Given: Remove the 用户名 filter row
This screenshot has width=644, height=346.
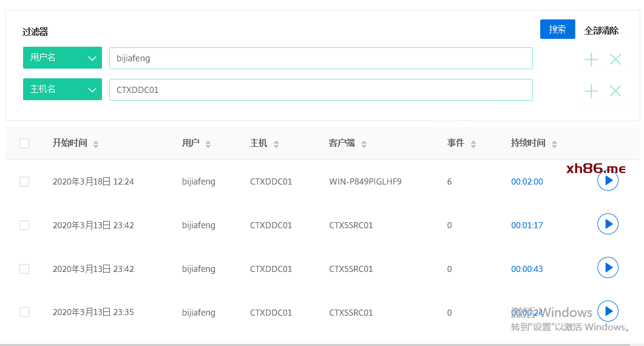Looking at the screenshot, I should [x=615, y=59].
